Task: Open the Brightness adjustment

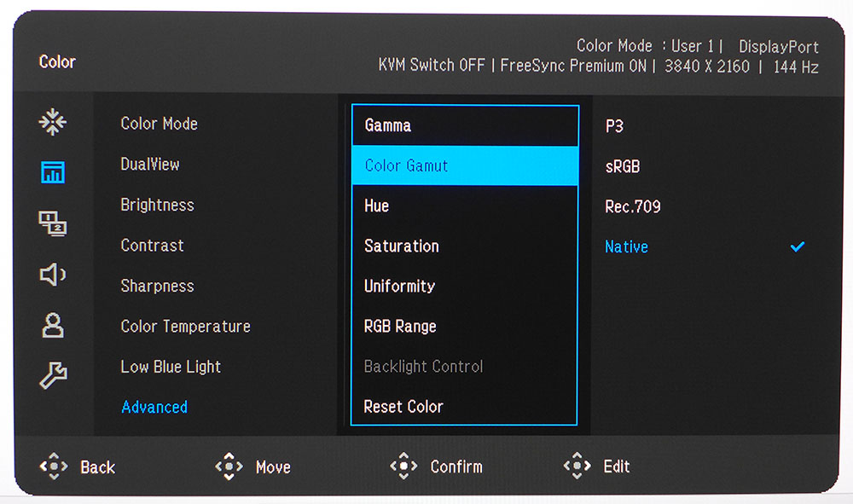Action: [157, 205]
